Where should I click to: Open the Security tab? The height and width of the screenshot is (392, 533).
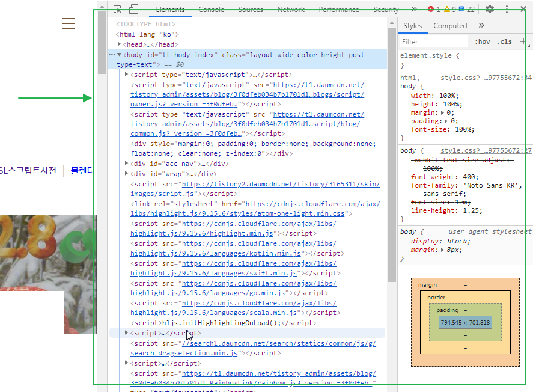pos(386,10)
